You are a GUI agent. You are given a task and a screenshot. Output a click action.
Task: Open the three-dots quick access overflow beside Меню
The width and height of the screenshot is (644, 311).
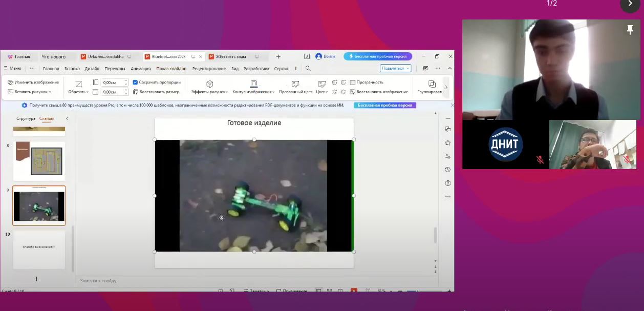click(32, 68)
